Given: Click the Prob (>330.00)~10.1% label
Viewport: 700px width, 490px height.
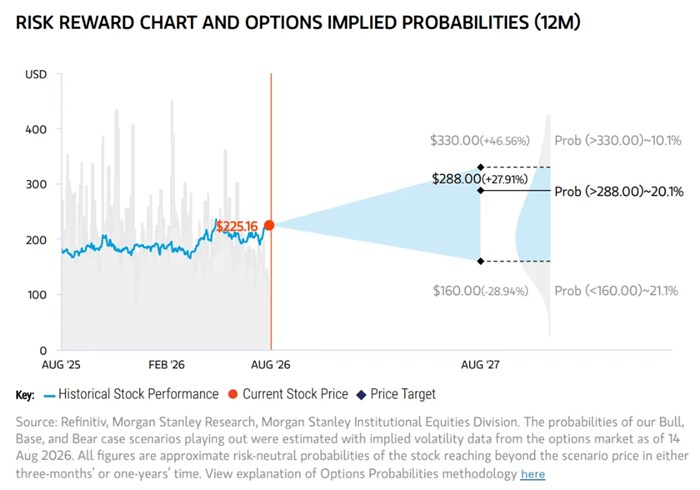Looking at the screenshot, I should [618, 141].
